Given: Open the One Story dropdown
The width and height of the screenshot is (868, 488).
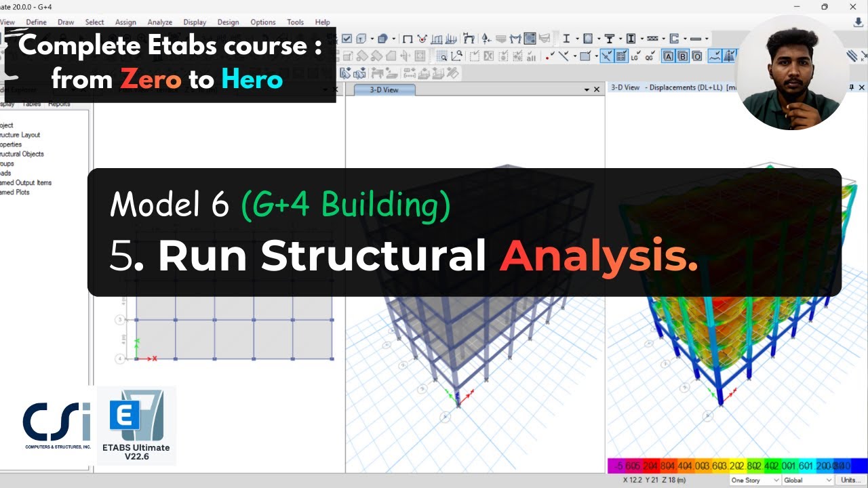Looking at the screenshot, I should pyautogui.click(x=755, y=480).
